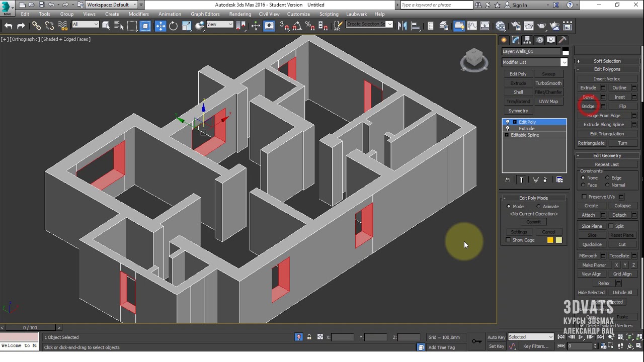The width and height of the screenshot is (644, 362).
Task: Click the QuickSlice button
Action: click(592, 244)
